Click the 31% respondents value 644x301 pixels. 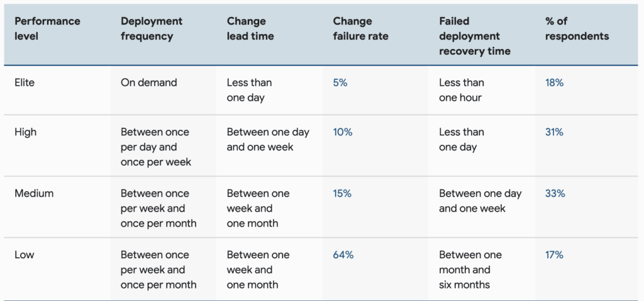(555, 132)
